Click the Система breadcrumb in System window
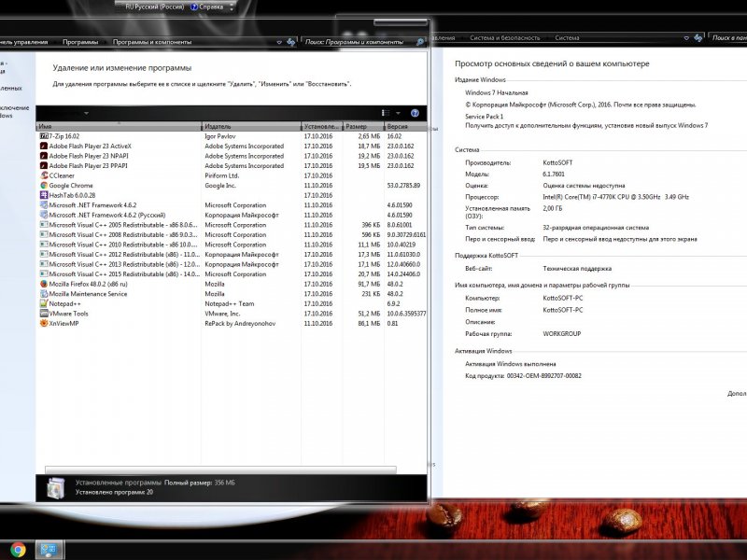747x560 pixels. click(567, 37)
